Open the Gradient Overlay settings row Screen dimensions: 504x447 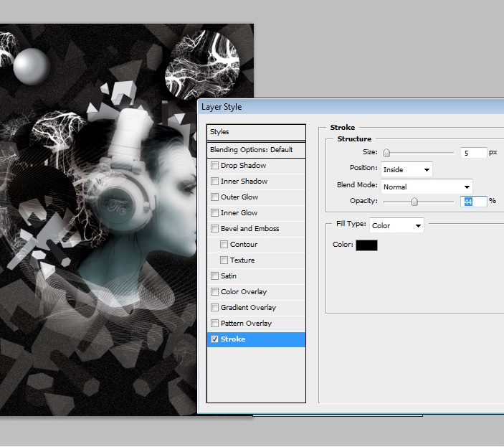point(247,308)
